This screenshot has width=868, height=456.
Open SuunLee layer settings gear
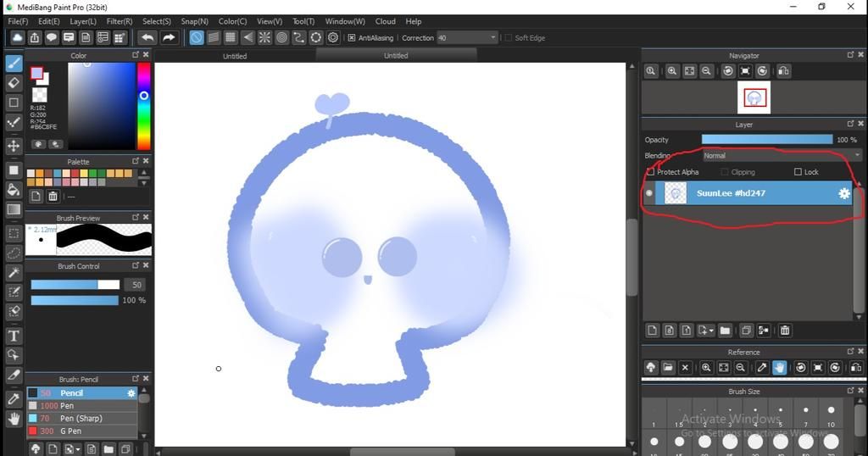pyautogui.click(x=843, y=193)
